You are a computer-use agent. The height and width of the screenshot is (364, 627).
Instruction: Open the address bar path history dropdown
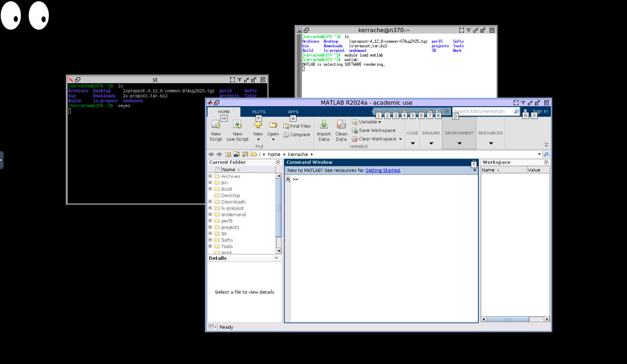pyautogui.click(x=539, y=154)
